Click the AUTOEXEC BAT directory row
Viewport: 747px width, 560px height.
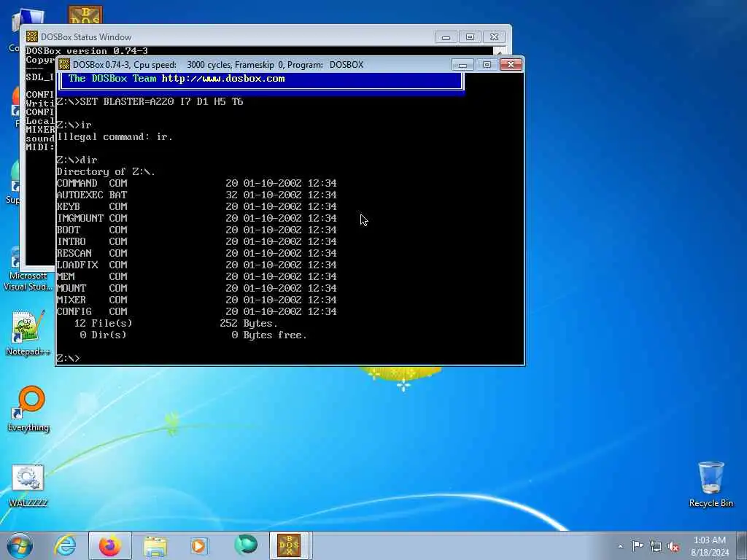coord(196,195)
